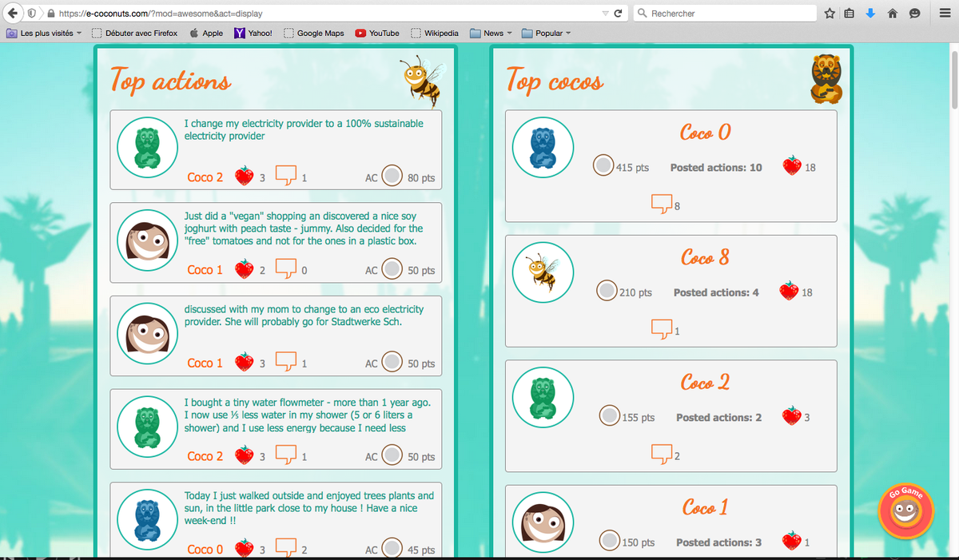This screenshot has height=560, width=959.
Task: Open the Firefox hamburger menu
Action: coord(943,14)
